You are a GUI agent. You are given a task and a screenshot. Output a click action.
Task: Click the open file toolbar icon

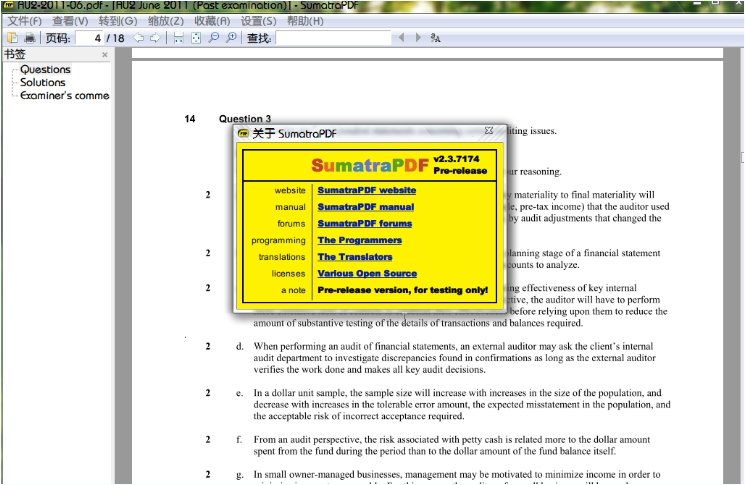[x=12, y=38]
